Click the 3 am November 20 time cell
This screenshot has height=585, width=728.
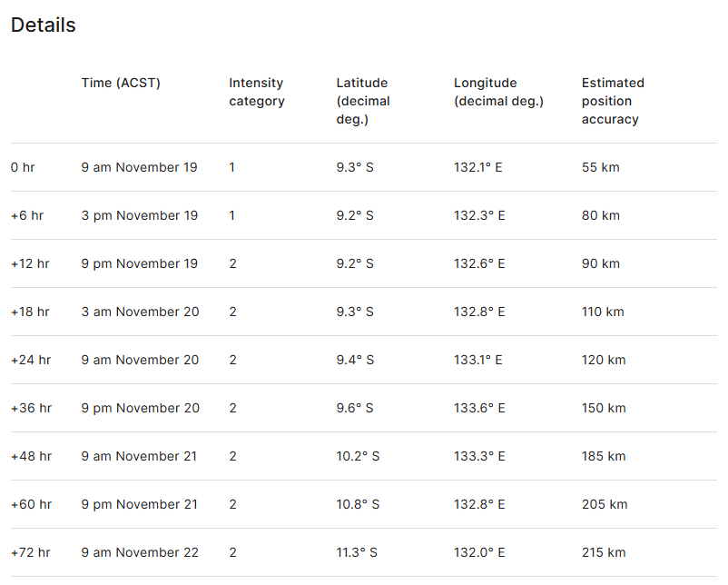140,312
